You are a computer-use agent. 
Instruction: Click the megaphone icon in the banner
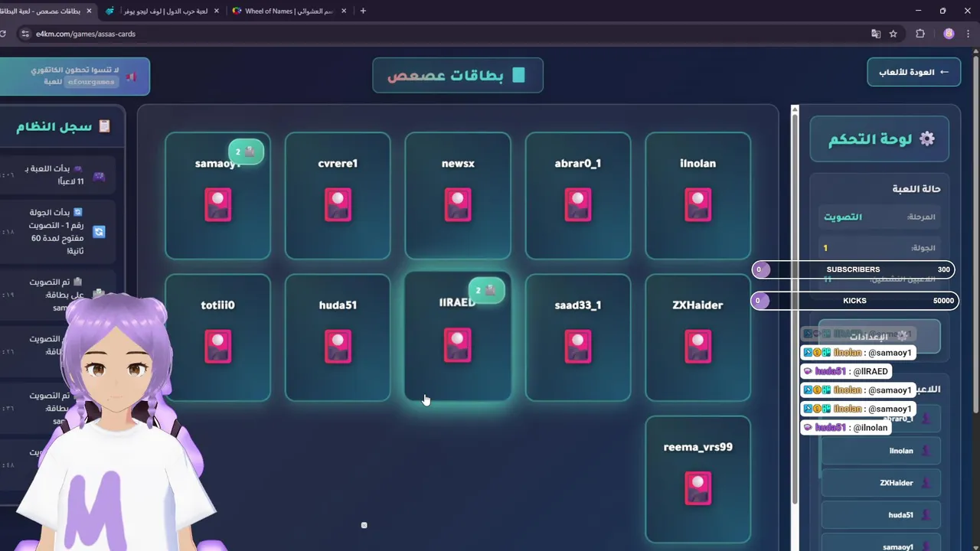click(x=132, y=77)
